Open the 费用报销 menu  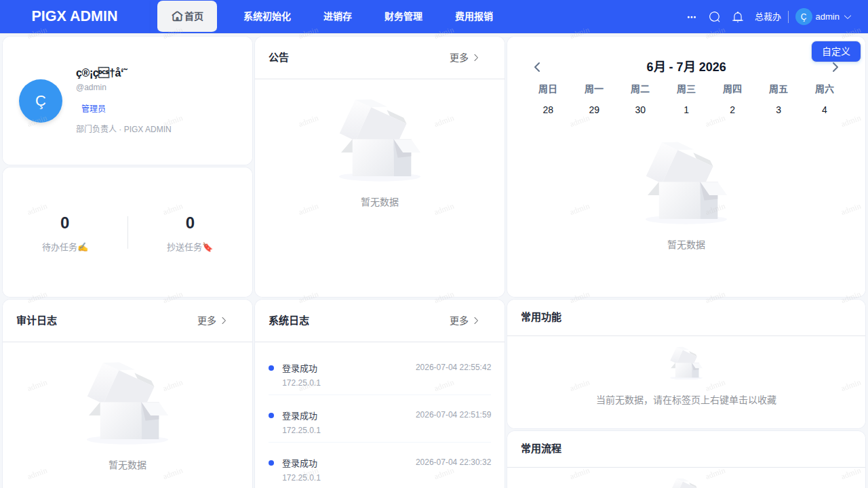pos(474,16)
